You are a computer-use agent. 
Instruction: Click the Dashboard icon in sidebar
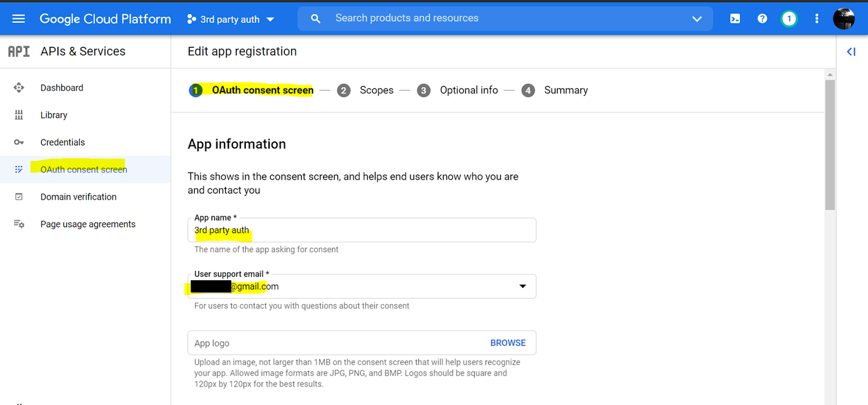(19, 87)
